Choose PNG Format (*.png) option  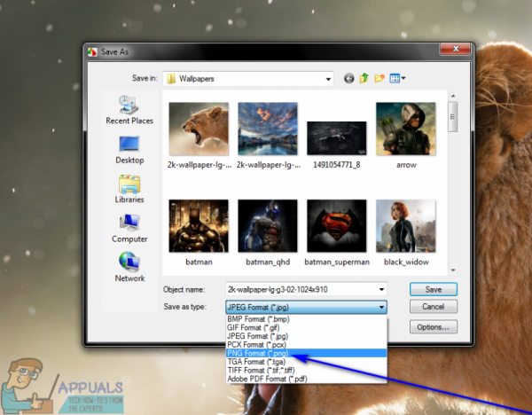[x=307, y=353]
